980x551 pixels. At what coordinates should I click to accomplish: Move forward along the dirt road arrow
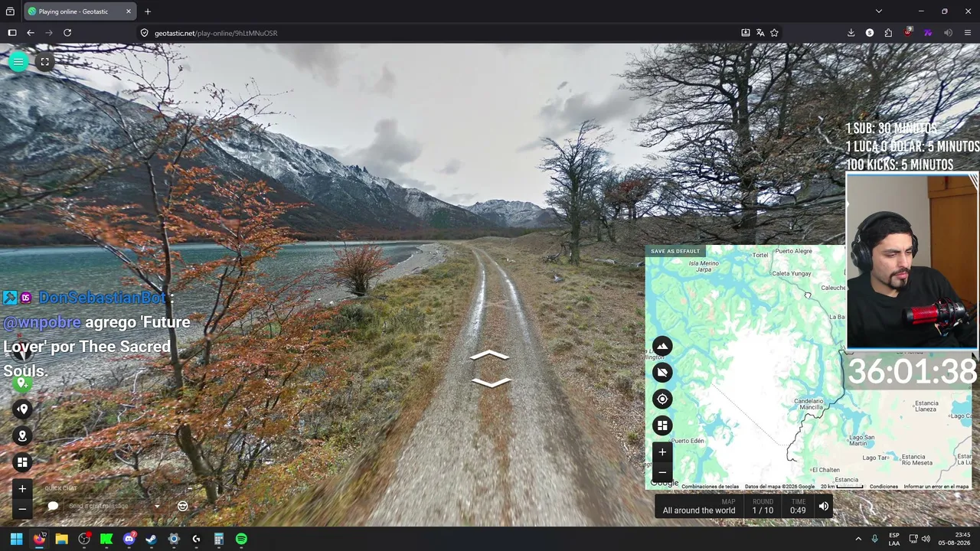[490, 356]
